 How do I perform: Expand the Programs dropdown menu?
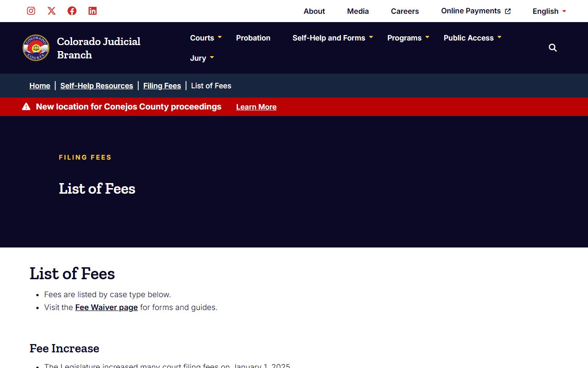pos(408,38)
